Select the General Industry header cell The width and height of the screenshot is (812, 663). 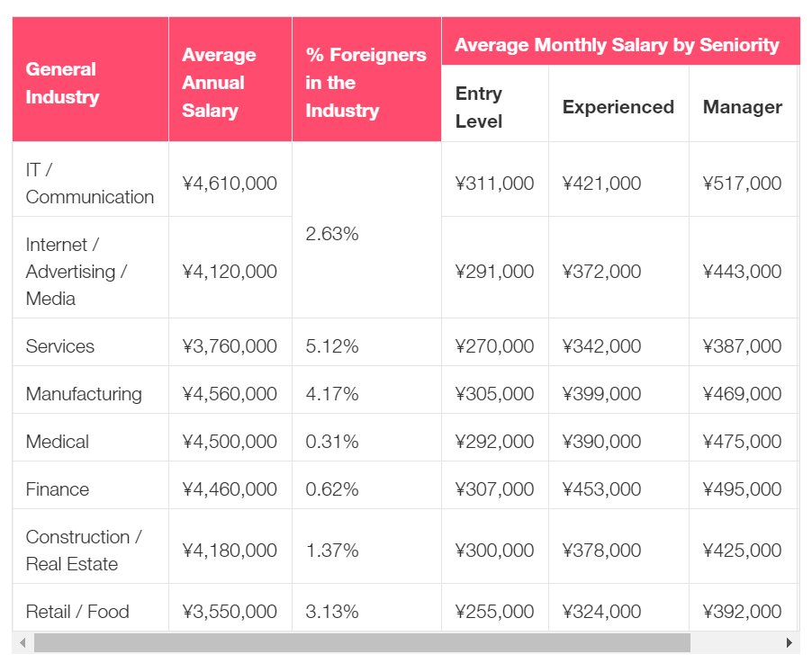click(x=91, y=79)
